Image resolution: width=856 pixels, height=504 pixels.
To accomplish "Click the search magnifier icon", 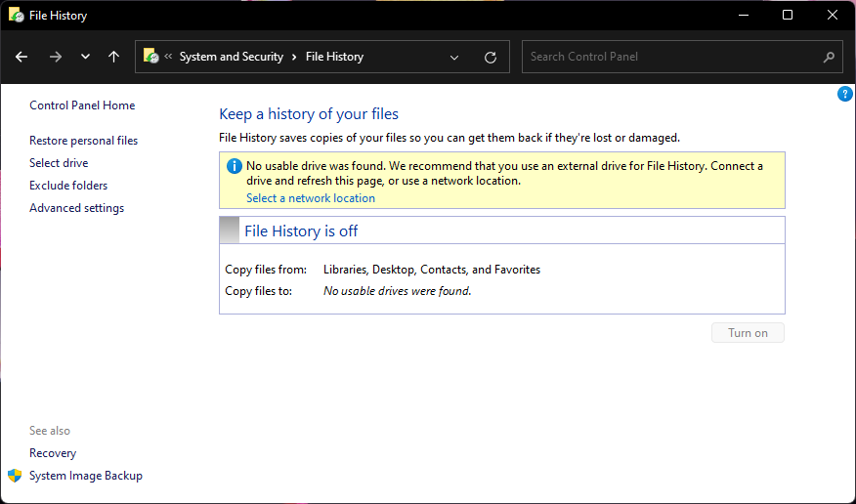I will click(x=829, y=57).
